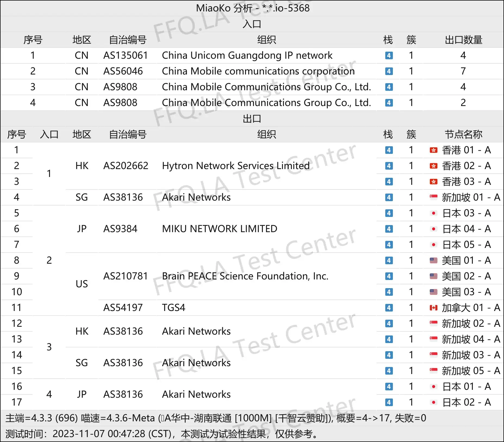
Task: Select the Japan flag next to 日本 03 - A
Action: coord(433,213)
